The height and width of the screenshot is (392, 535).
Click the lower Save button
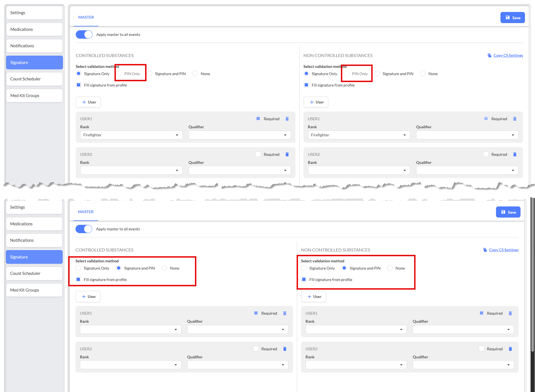point(508,212)
